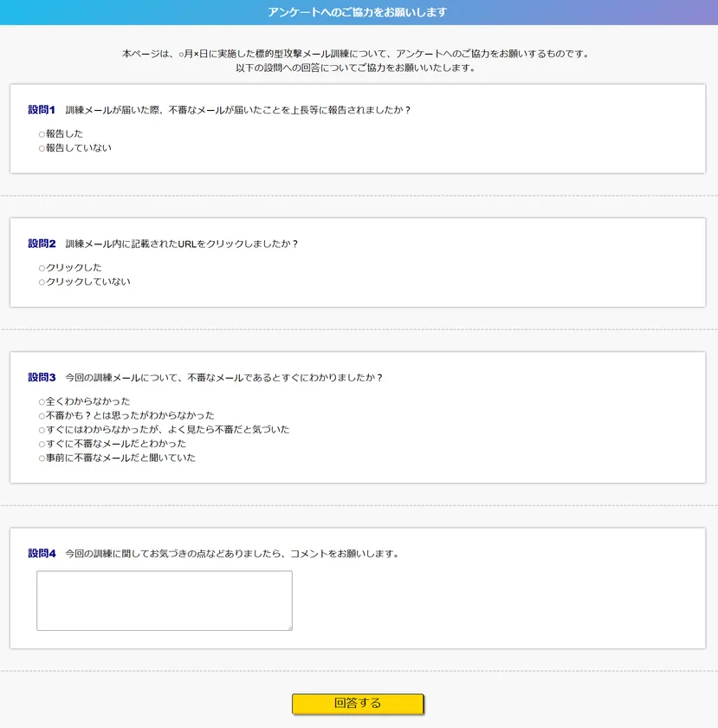Viewport: 718px width, 728px height.
Task: Click the question text about 上長等に報告されましたか
Action: 238,110
